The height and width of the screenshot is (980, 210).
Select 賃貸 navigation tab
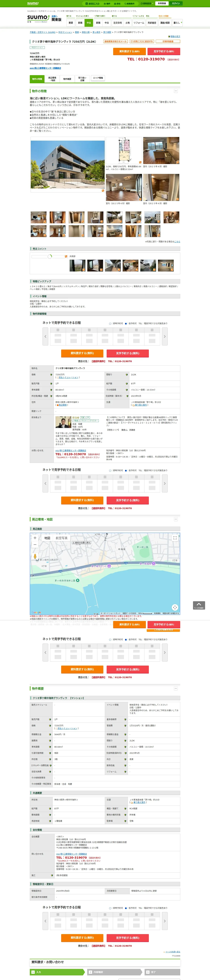pyautogui.click(x=70, y=23)
